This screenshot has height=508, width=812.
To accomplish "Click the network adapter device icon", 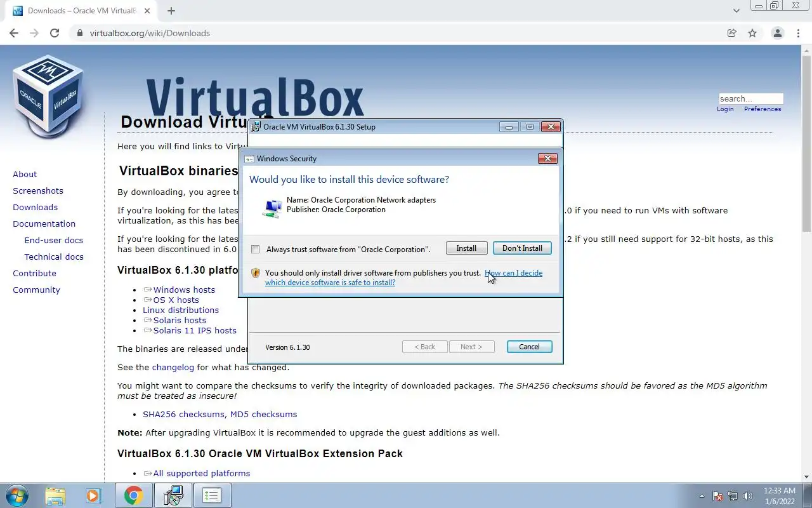I will point(272,208).
